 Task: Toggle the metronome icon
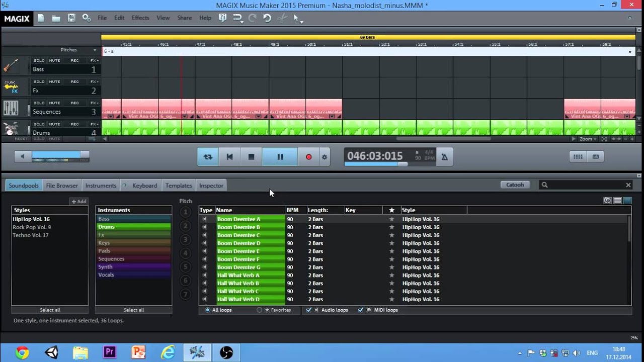point(444,157)
